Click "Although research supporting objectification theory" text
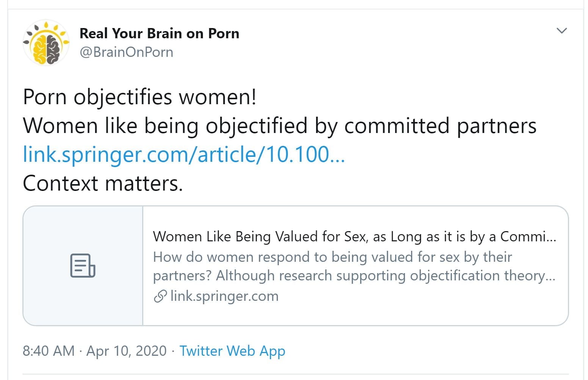Image resolution: width=588 pixels, height=380 pixels. (x=385, y=276)
